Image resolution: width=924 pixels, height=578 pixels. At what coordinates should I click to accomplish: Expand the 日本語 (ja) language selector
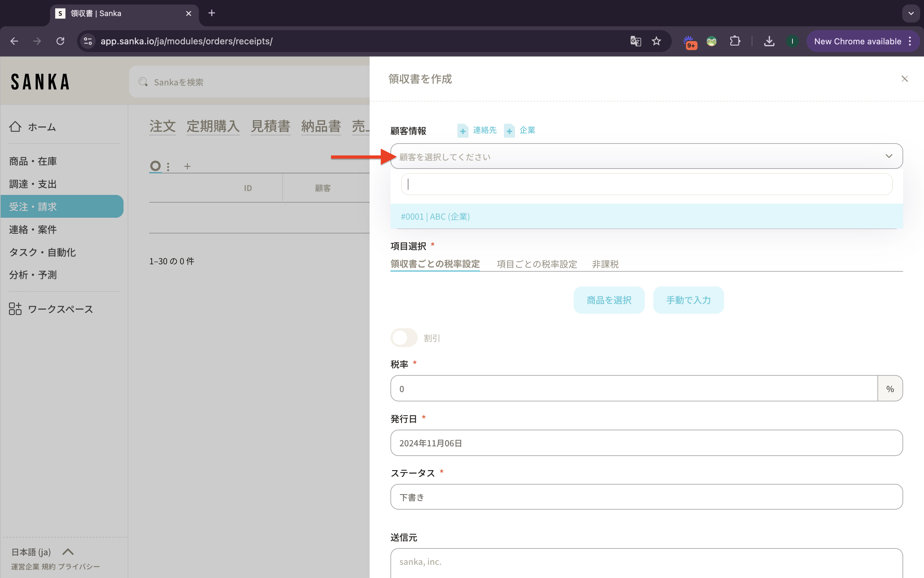click(42, 552)
